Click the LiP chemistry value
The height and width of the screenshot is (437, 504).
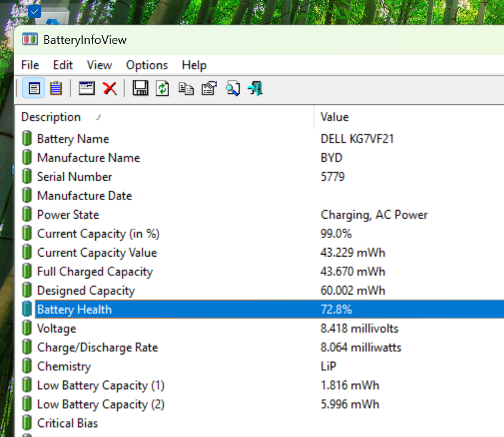328,366
